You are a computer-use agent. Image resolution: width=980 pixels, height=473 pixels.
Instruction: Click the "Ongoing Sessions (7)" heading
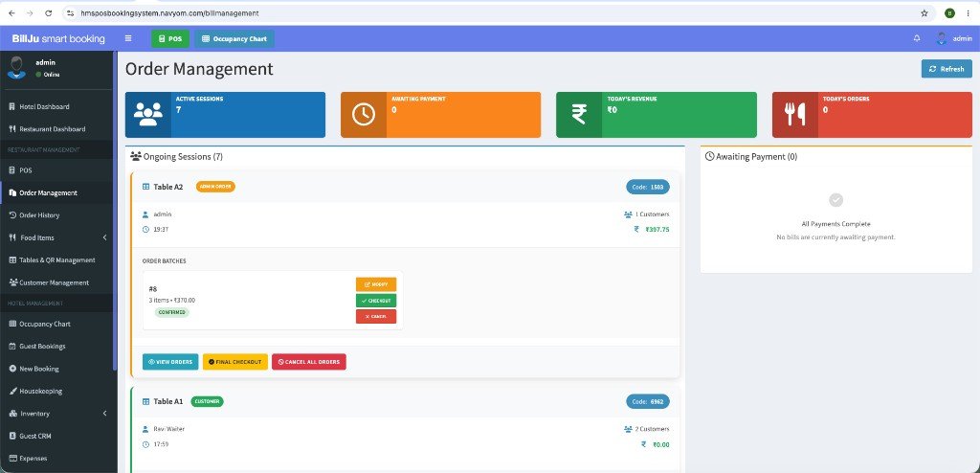[x=183, y=157]
